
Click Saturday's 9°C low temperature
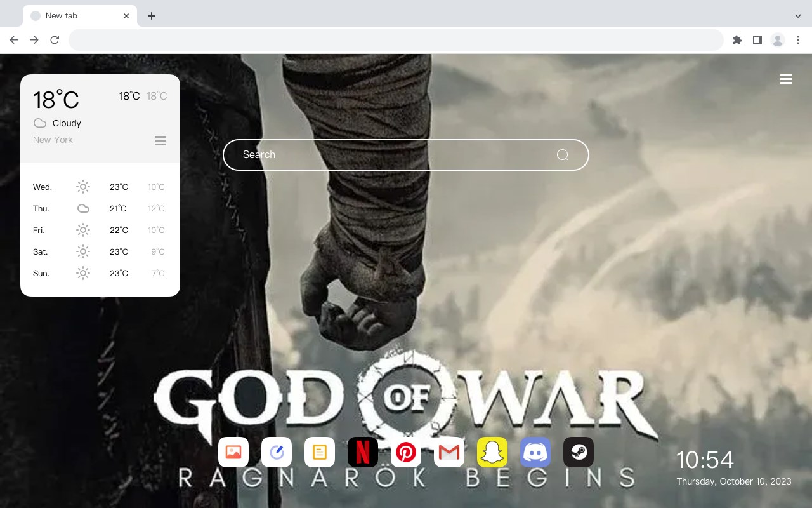158,251
